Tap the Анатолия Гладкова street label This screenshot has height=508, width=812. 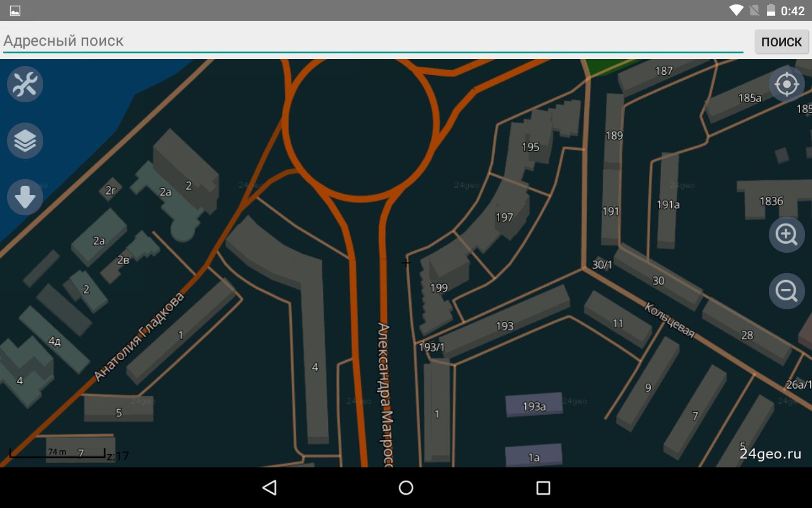[x=139, y=337]
